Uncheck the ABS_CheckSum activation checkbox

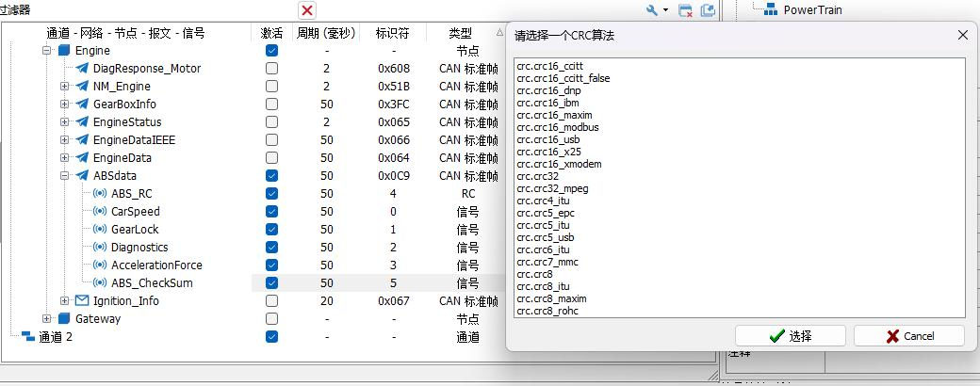[272, 283]
